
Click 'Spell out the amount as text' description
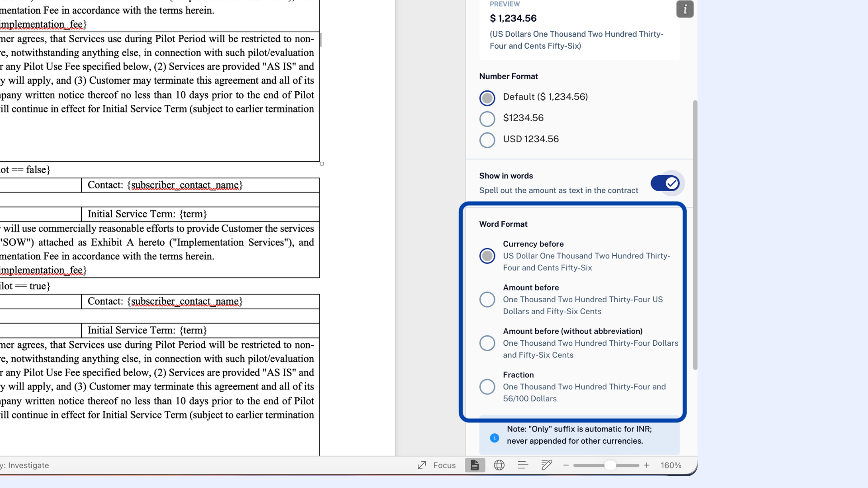coord(559,191)
